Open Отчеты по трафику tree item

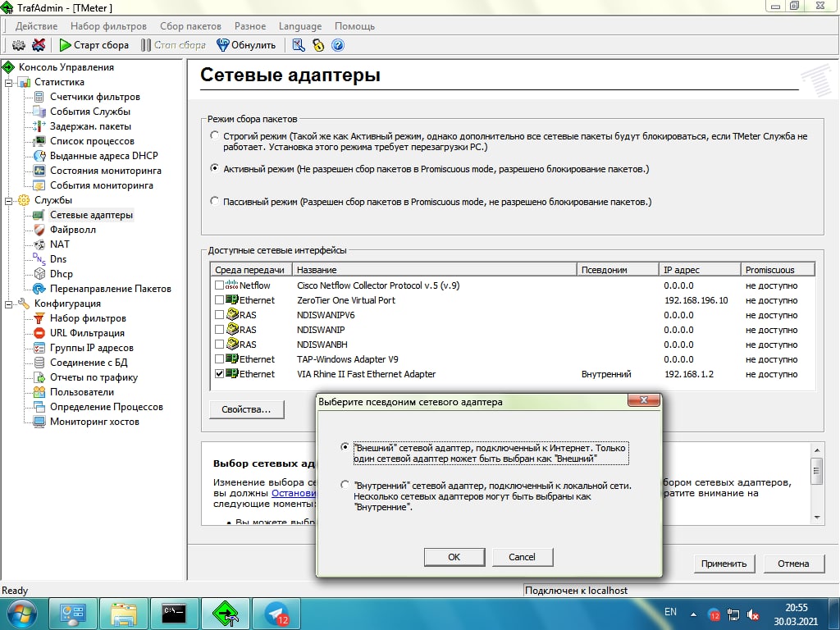pos(94,377)
